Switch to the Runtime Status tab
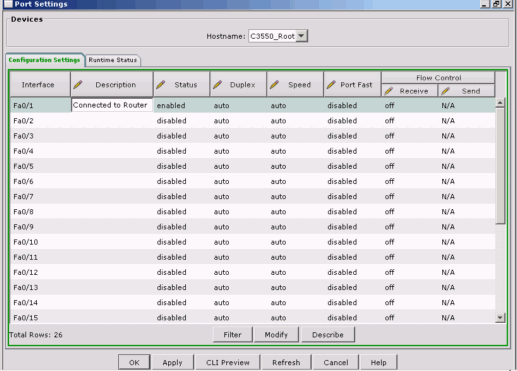 [113, 60]
